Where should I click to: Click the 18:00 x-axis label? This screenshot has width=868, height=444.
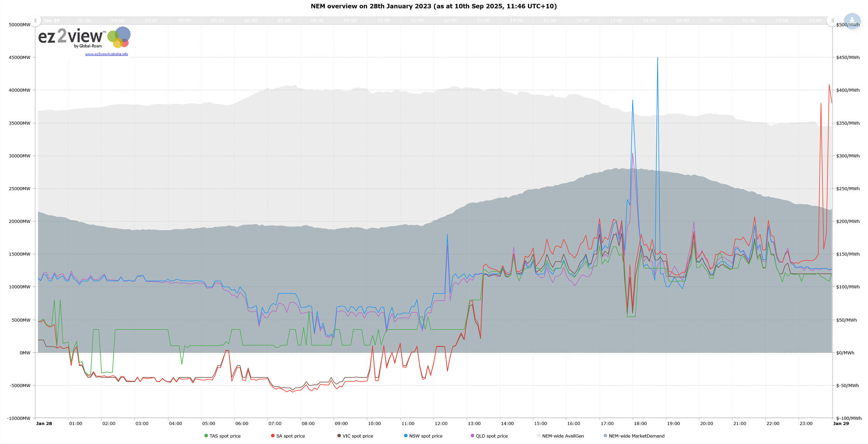pyautogui.click(x=640, y=423)
